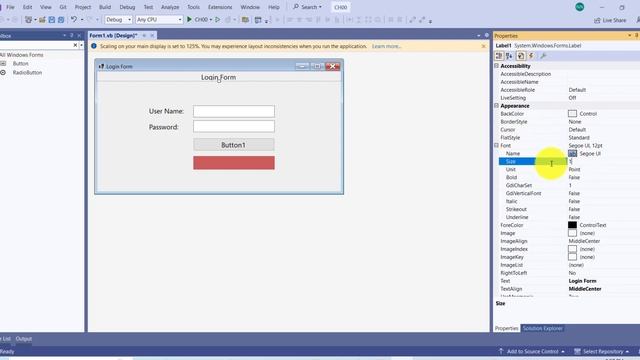The image size is (640, 360).
Task: Show Events lightning bolt icon
Action: (x=531, y=56)
